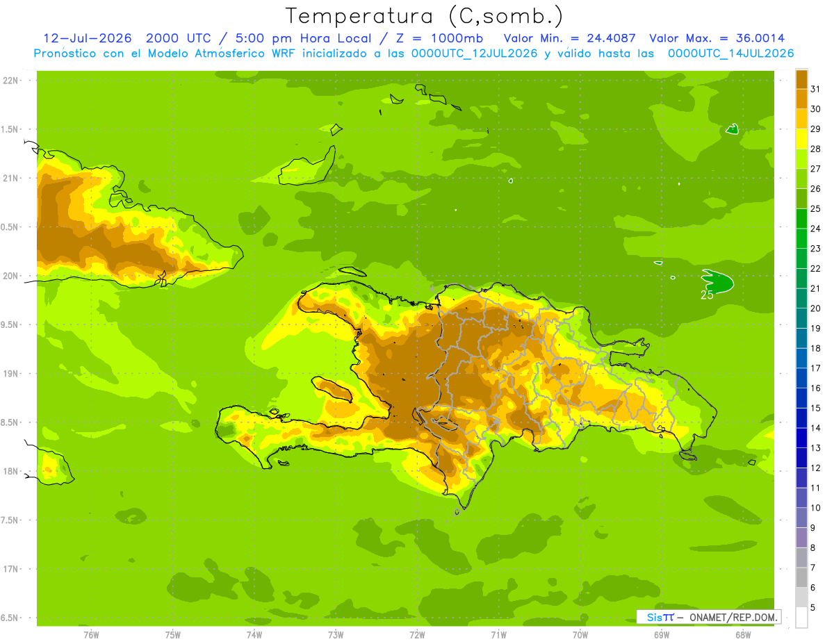Click the legend value "10"
Screen dimensions: 834x644
(x=816, y=508)
